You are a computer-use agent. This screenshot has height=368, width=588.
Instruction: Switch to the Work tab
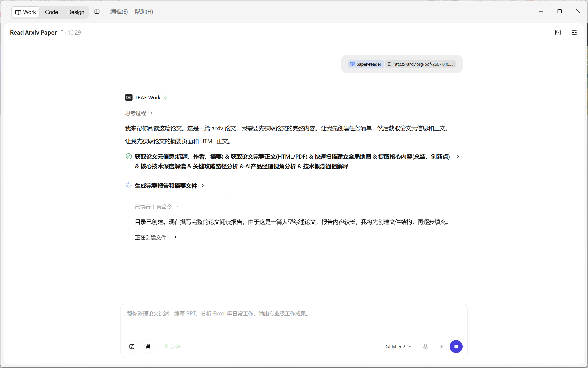(25, 12)
